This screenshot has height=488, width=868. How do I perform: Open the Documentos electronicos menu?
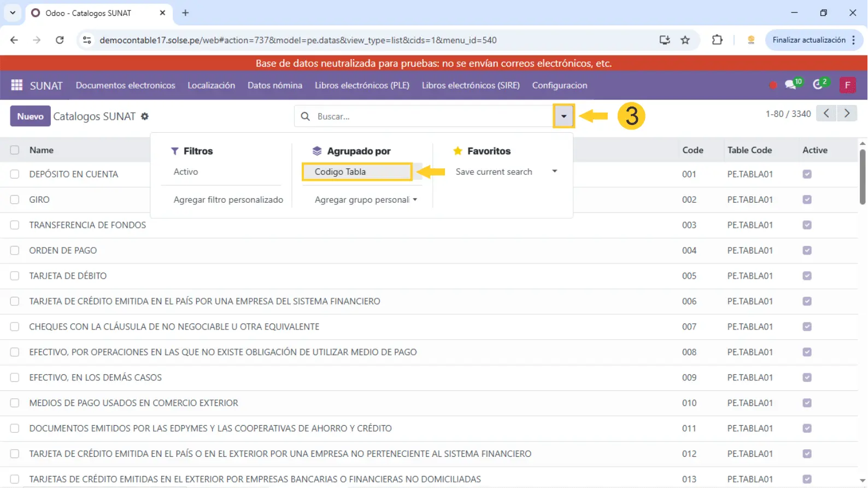pyautogui.click(x=126, y=85)
